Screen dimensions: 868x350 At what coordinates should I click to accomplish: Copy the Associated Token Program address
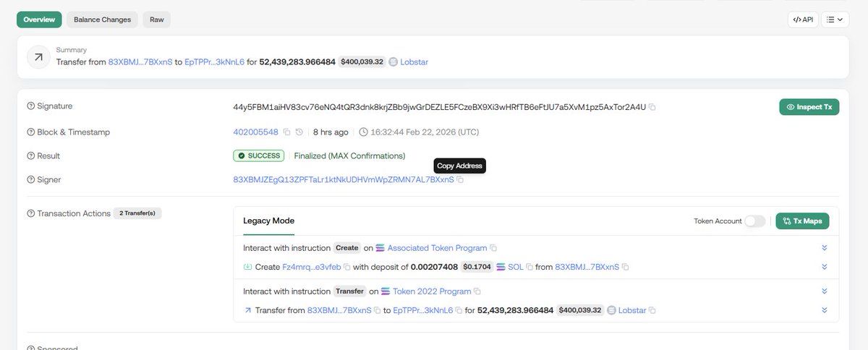pyautogui.click(x=493, y=248)
